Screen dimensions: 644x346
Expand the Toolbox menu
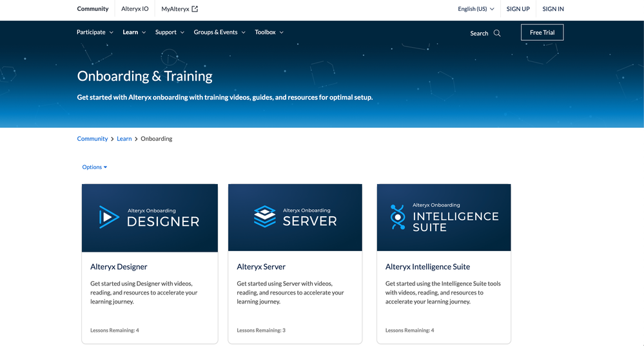[x=269, y=32]
